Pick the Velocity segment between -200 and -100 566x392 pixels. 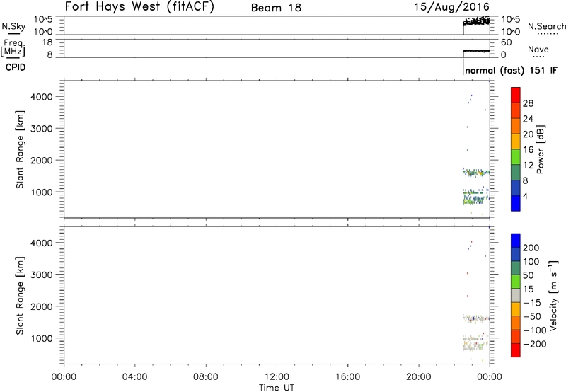click(x=516, y=336)
